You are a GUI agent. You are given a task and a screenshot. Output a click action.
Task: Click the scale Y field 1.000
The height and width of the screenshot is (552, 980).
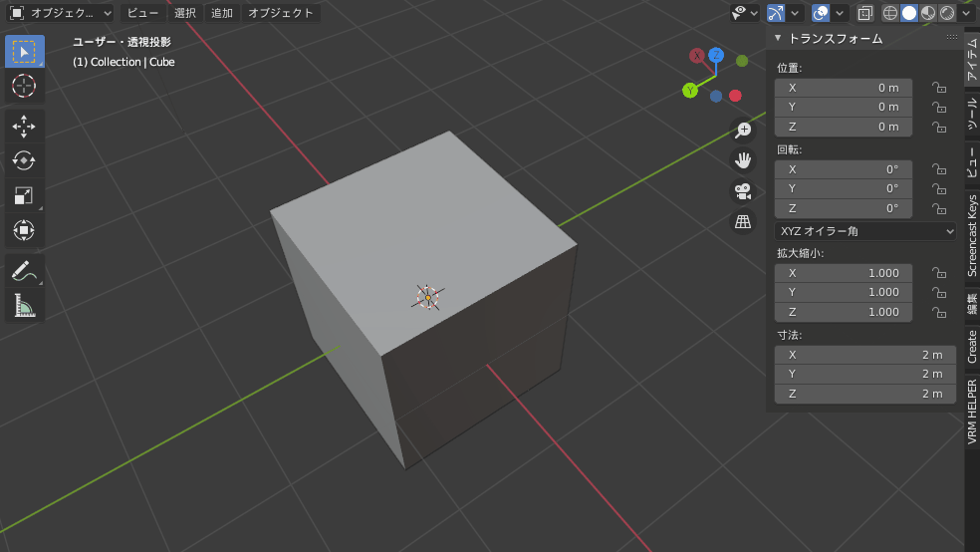844,293
